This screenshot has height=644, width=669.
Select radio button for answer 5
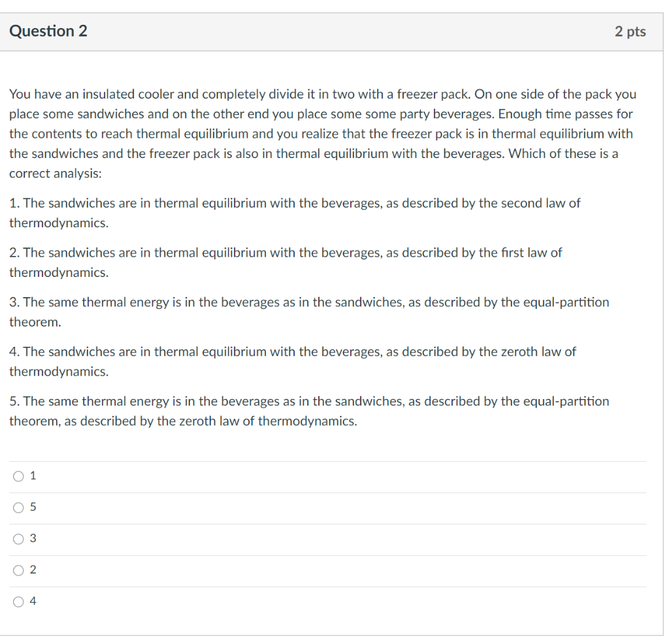[x=19, y=507]
